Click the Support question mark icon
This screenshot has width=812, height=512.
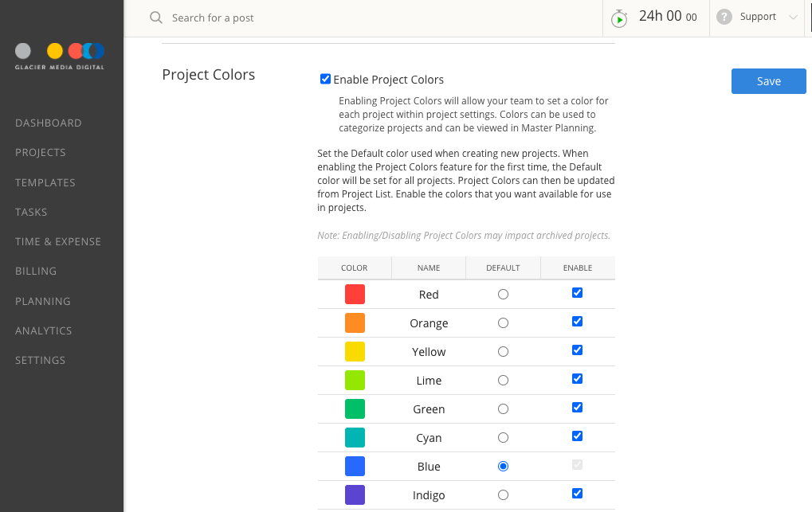pyautogui.click(x=724, y=17)
